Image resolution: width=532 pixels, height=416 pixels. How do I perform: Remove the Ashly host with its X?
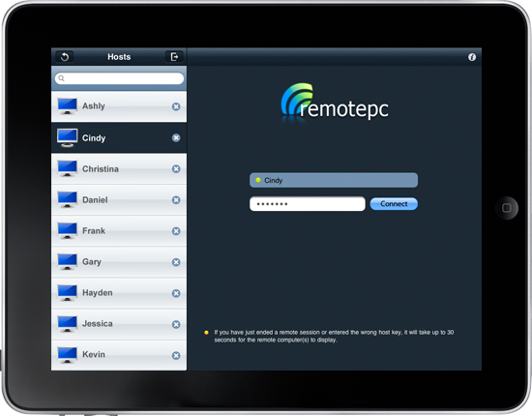(x=176, y=106)
